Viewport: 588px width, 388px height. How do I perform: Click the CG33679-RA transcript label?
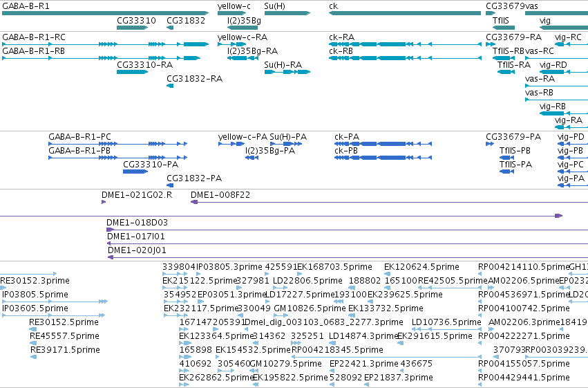514,37
